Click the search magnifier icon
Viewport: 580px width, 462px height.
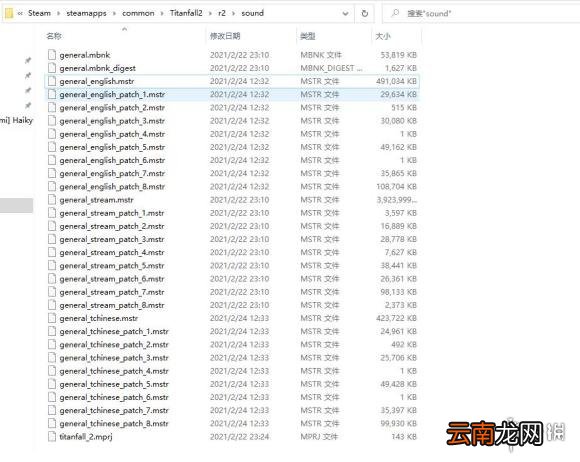[x=395, y=13]
